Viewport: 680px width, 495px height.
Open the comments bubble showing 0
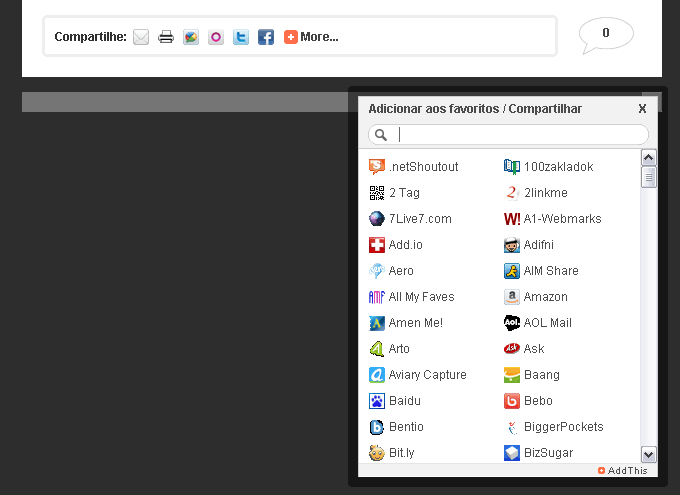606,34
